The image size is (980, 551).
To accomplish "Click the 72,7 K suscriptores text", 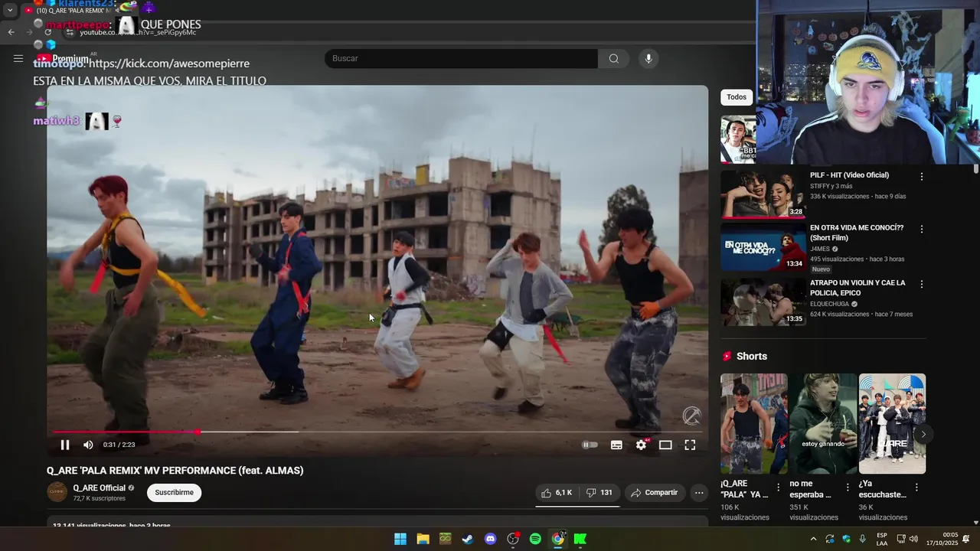I will pos(100,498).
